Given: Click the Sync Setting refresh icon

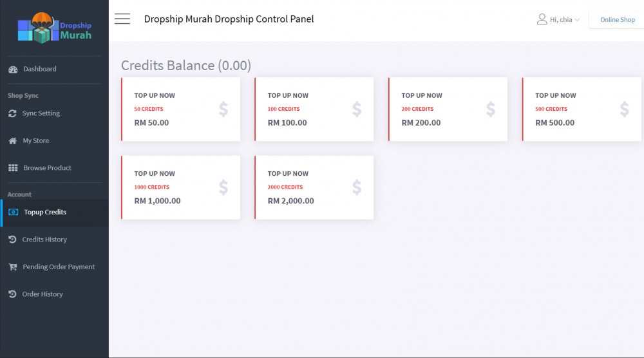Looking at the screenshot, I should (x=12, y=113).
